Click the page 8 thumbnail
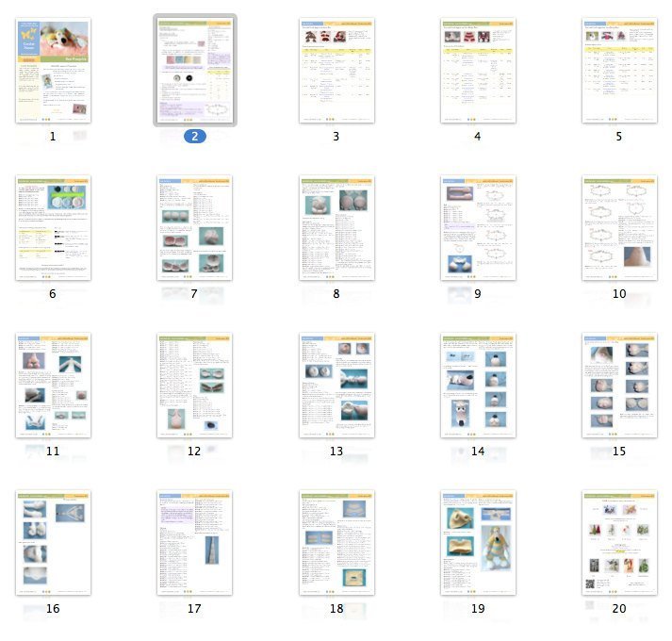672x641 pixels. (336, 228)
